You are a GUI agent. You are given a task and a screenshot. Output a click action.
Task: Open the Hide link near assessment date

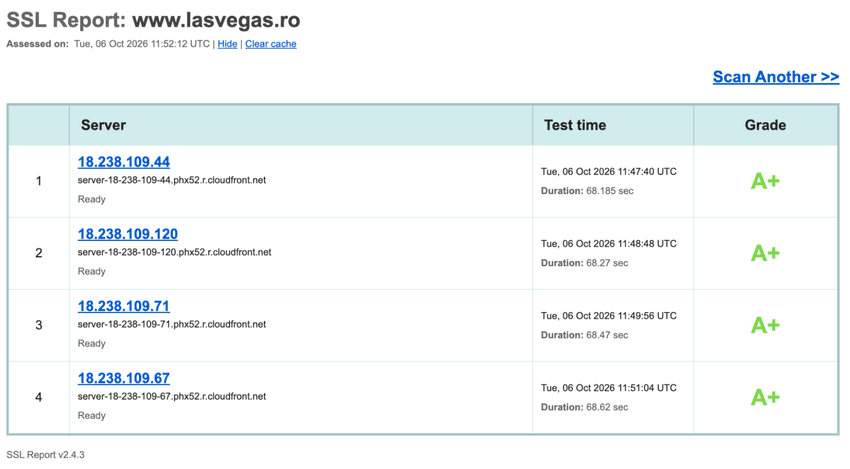tap(227, 44)
